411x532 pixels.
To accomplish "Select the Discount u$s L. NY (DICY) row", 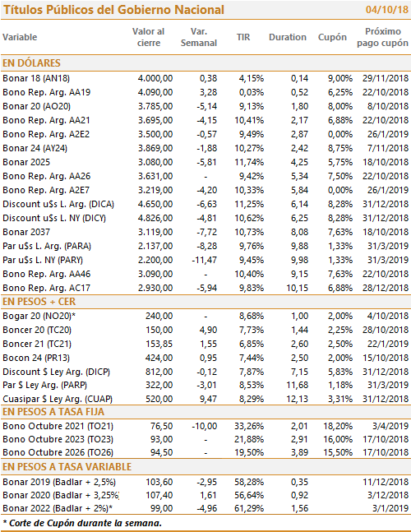I will tap(205, 218).
